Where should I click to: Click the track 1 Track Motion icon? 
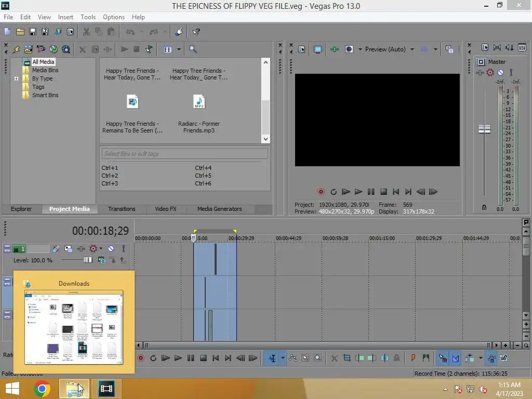(x=68, y=249)
